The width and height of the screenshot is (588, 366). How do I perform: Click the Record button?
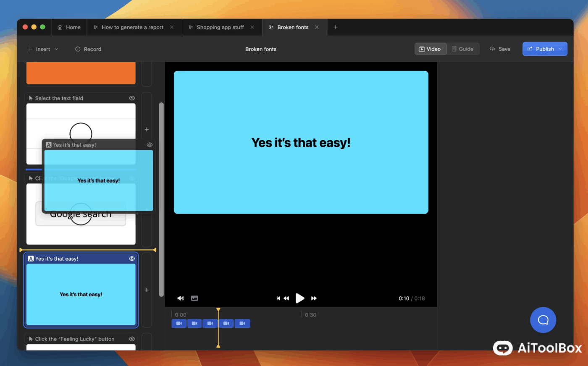tap(88, 49)
